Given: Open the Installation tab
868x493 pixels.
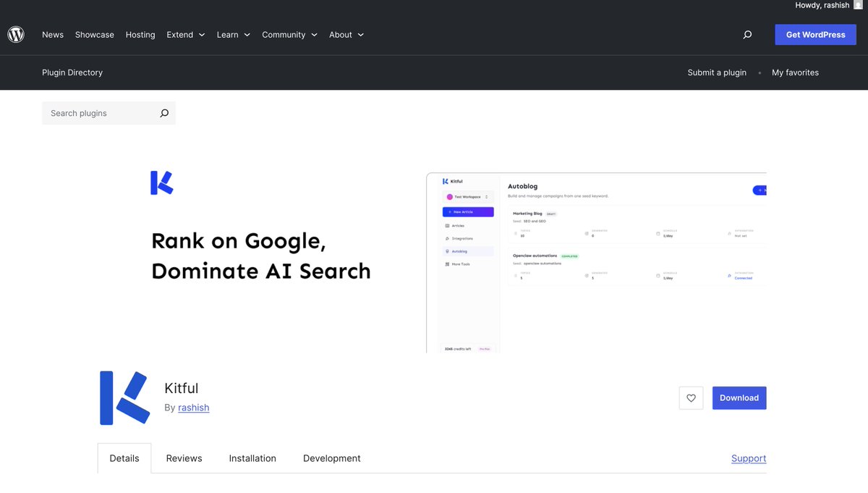Looking at the screenshot, I should point(252,458).
